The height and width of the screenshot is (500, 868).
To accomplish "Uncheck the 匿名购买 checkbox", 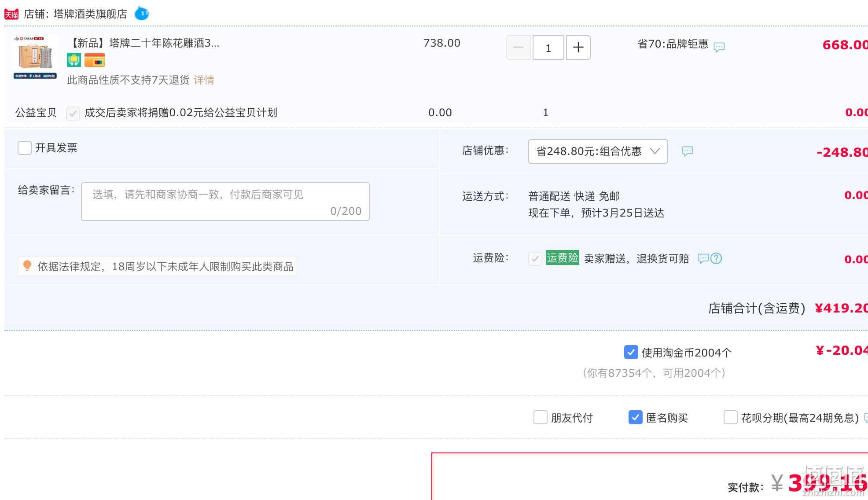I will pyautogui.click(x=636, y=417).
